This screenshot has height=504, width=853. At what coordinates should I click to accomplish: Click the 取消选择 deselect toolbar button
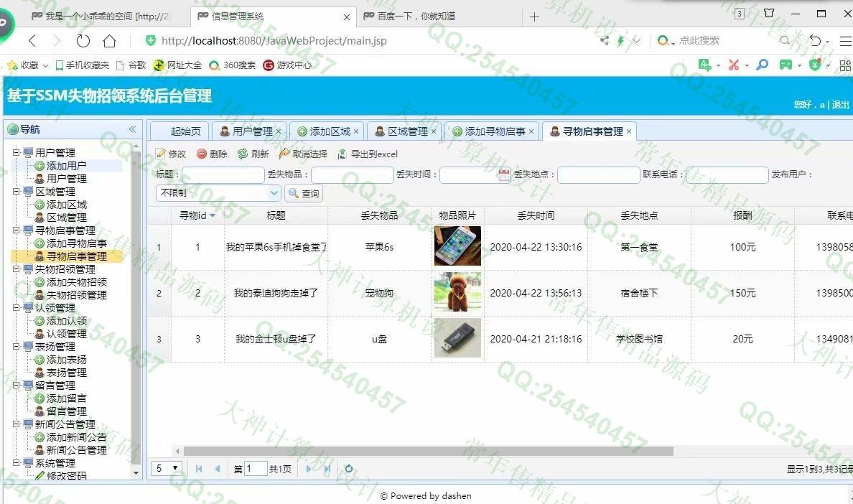point(303,154)
